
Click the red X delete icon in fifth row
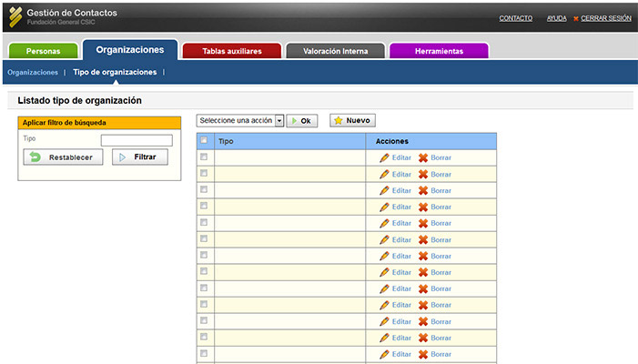pyautogui.click(x=423, y=223)
